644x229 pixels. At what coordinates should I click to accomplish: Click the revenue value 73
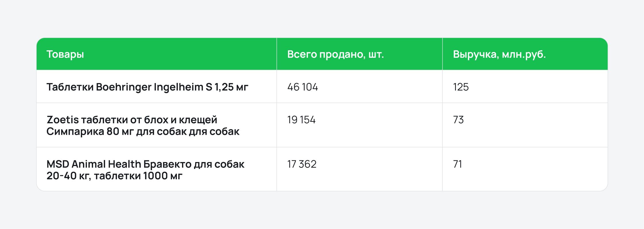458,120
